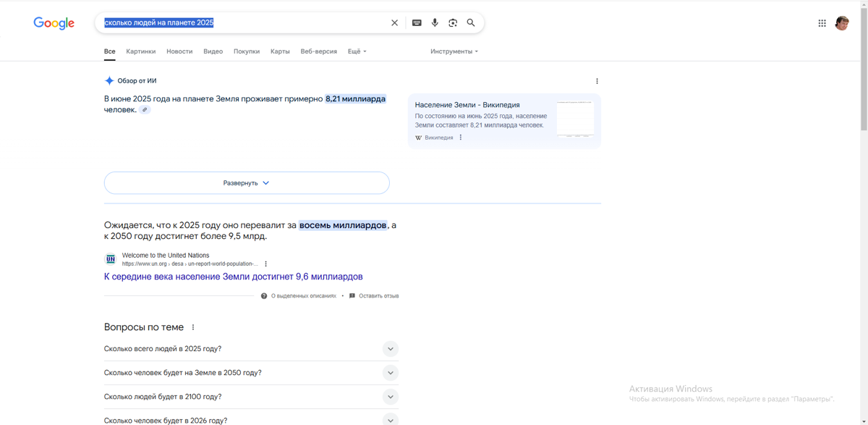
Task: Click 'Оставить отзыв' link
Action: pos(379,296)
